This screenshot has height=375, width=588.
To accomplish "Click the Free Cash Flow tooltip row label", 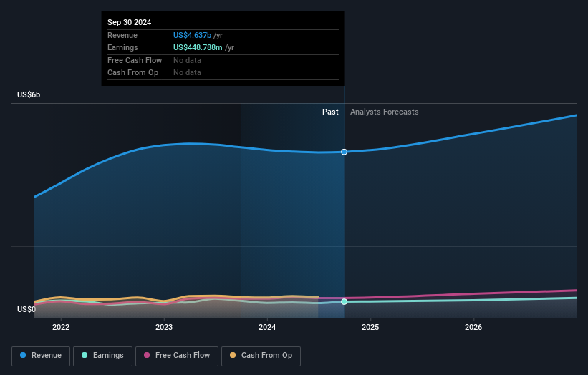I will coord(135,60).
